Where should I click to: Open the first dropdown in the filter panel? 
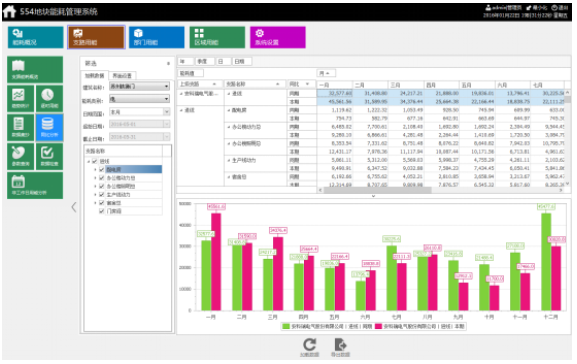(x=139, y=86)
